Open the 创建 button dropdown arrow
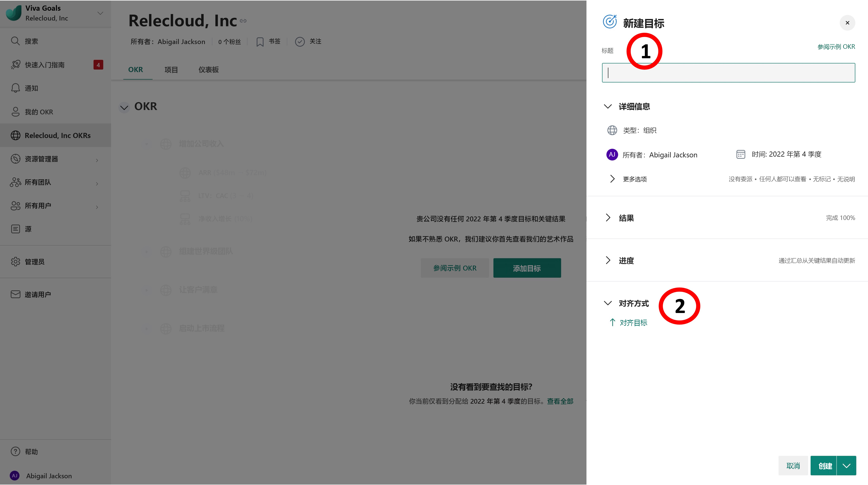The height and width of the screenshot is (485, 868). [846, 465]
